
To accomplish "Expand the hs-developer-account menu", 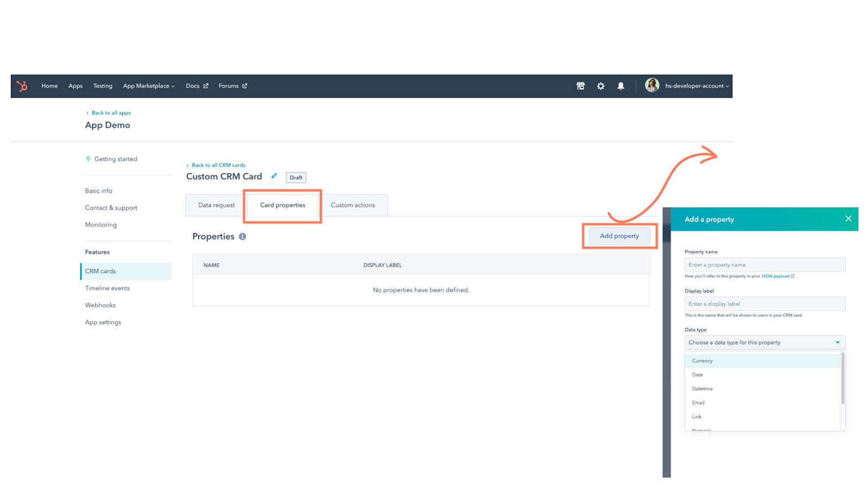I will coord(696,86).
